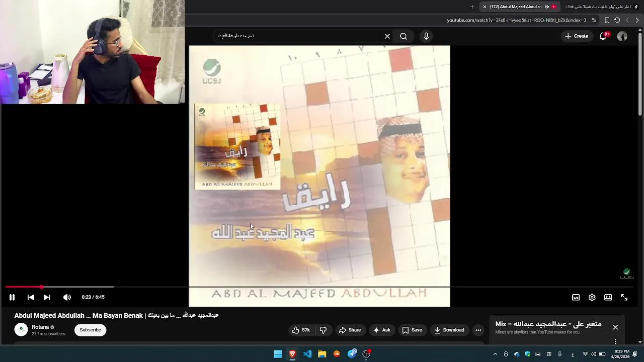Close the Abdul Majeed Abdullah tab

coord(485,7)
